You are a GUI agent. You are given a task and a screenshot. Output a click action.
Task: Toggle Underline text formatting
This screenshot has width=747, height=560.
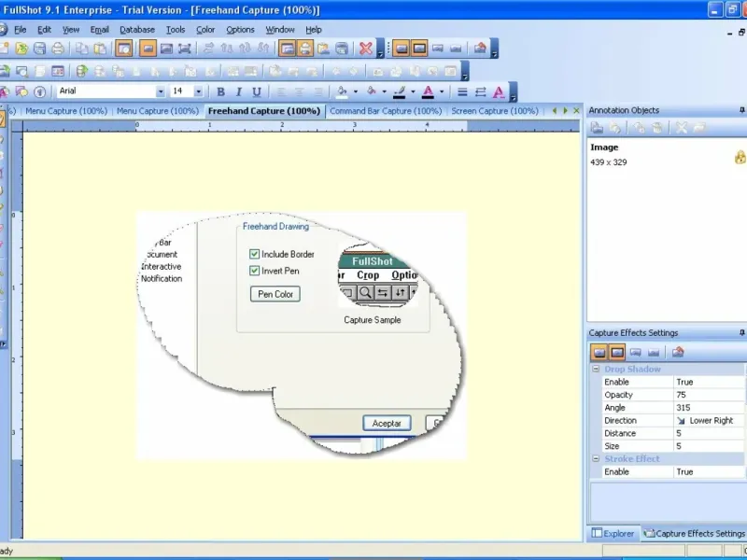pos(257,91)
